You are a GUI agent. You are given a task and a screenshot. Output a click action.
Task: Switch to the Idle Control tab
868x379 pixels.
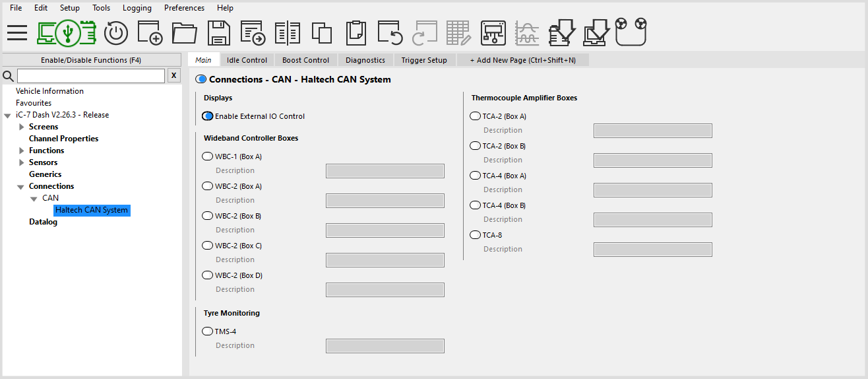coord(247,60)
